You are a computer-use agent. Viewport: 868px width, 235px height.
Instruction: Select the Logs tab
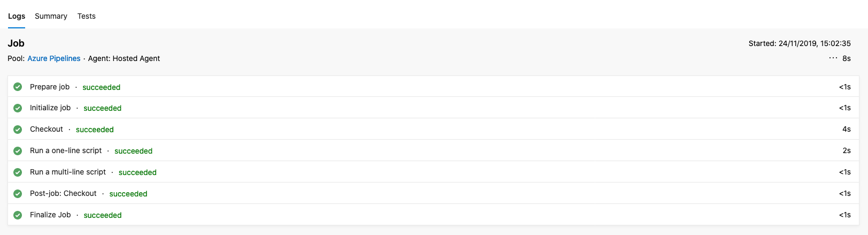[17, 16]
